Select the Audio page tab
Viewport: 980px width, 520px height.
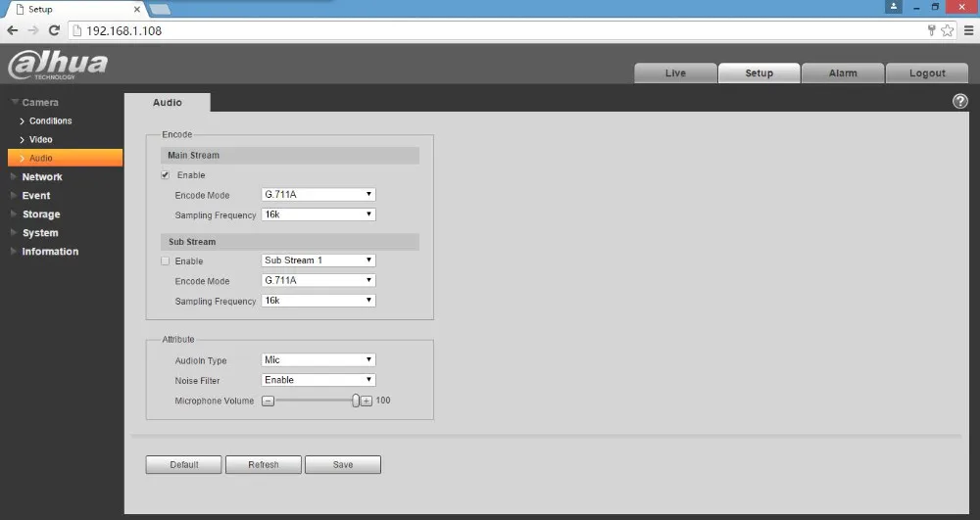pyautogui.click(x=168, y=103)
